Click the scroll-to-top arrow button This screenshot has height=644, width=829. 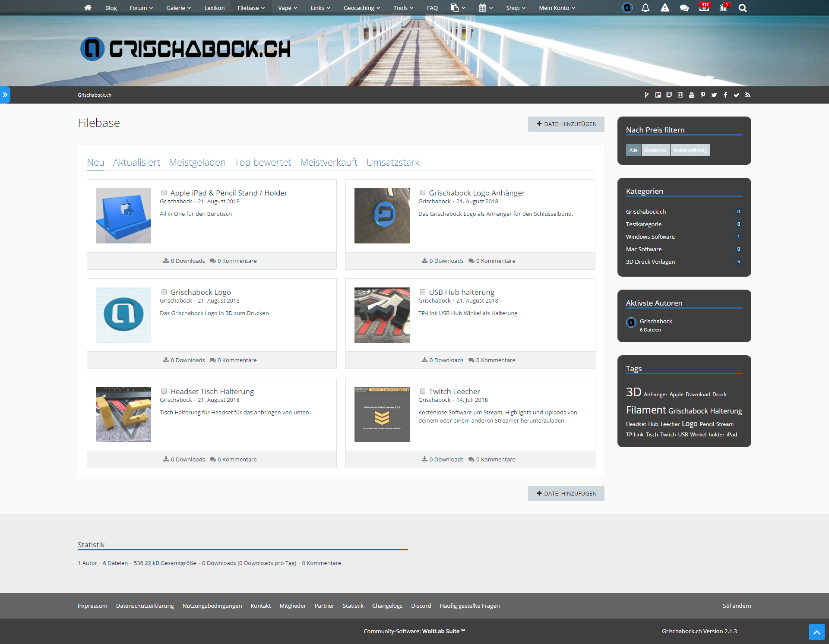click(x=816, y=632)
